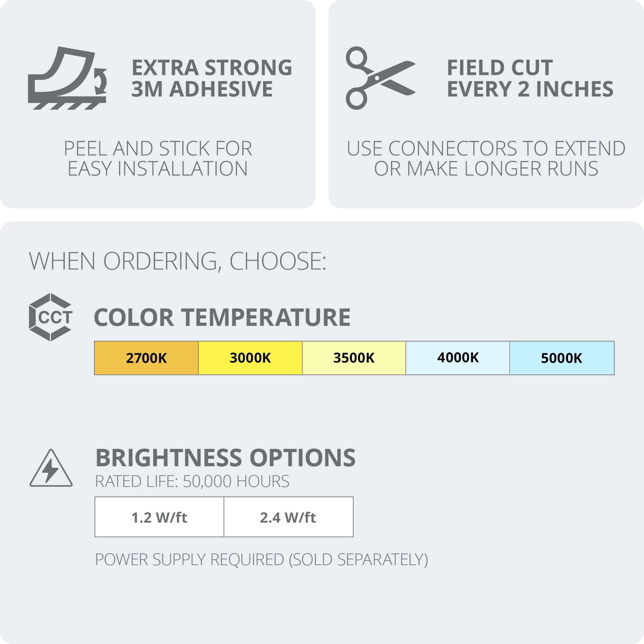Screen dimensions: 644x644
Task: Click the Color Temperature heading
Action: pos(222,317)
